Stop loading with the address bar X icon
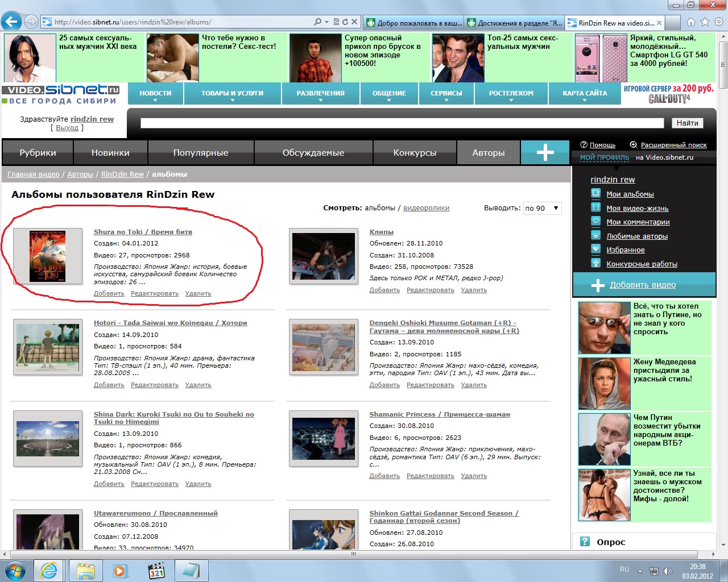This screenshot has width=728, height=582. point(354,22)
